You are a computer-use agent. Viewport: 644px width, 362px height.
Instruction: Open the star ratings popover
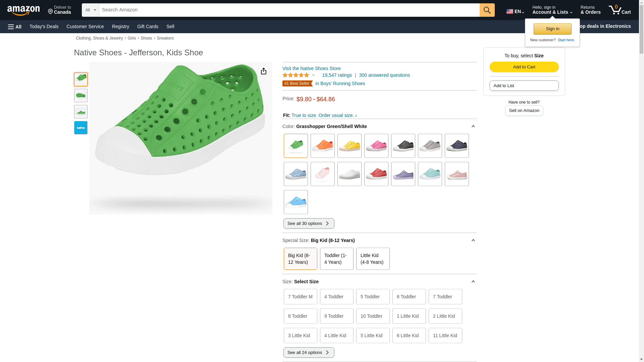click(x=299, y=75)
